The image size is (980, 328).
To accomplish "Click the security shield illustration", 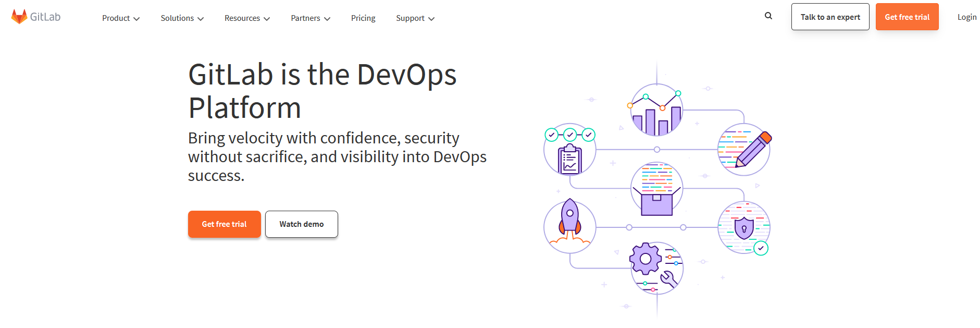I will click(744, 228).
